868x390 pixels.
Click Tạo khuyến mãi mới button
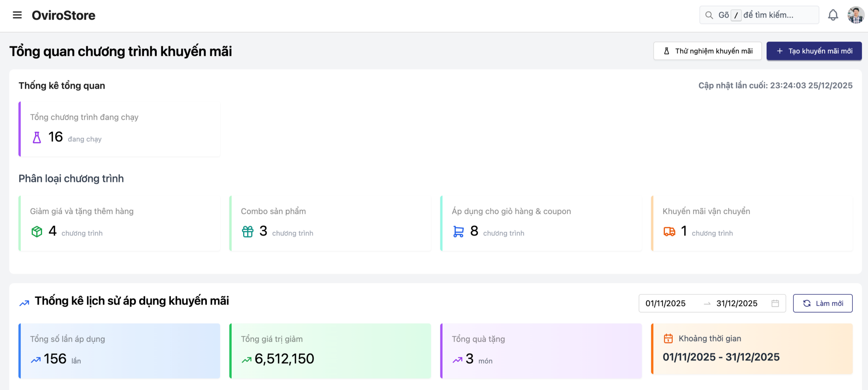[814, 51]
